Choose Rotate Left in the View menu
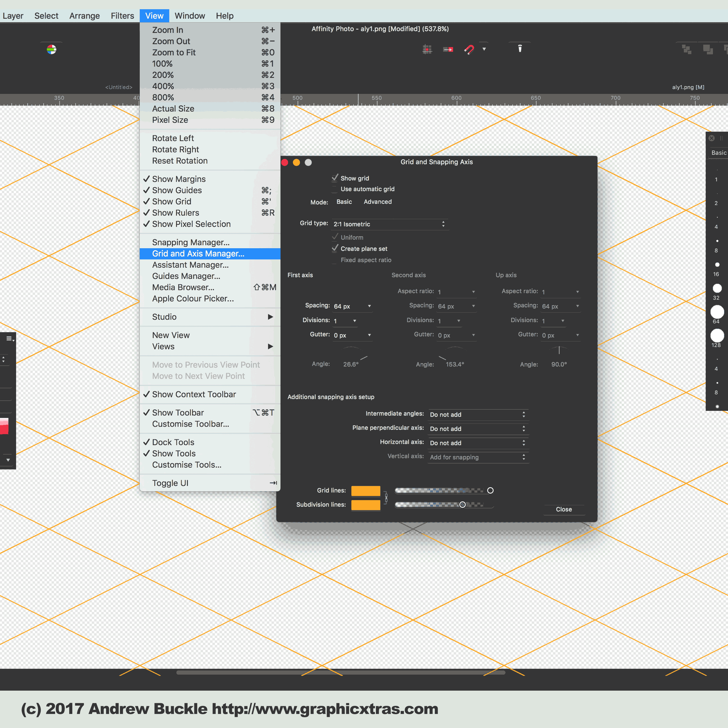This screenshot has height=728, width=728. 210,138
